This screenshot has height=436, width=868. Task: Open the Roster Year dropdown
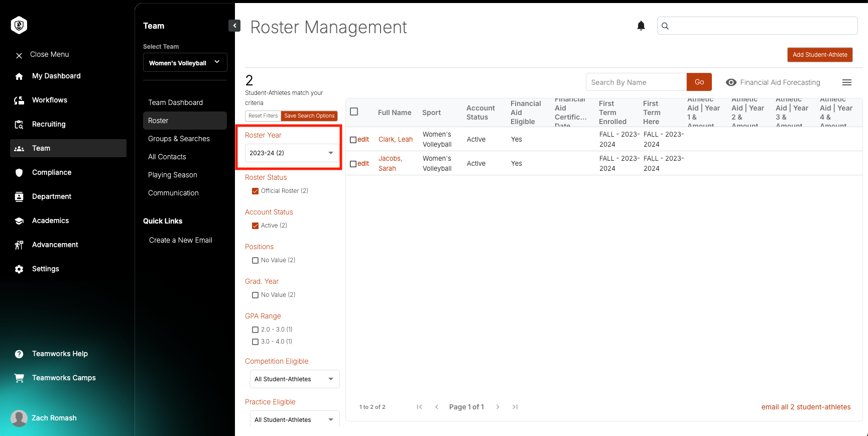point(292,153)
